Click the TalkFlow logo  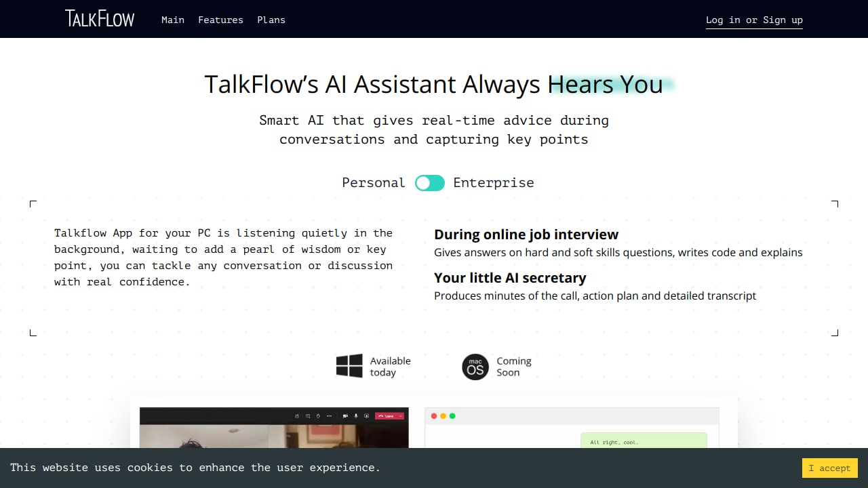[100, 19]
